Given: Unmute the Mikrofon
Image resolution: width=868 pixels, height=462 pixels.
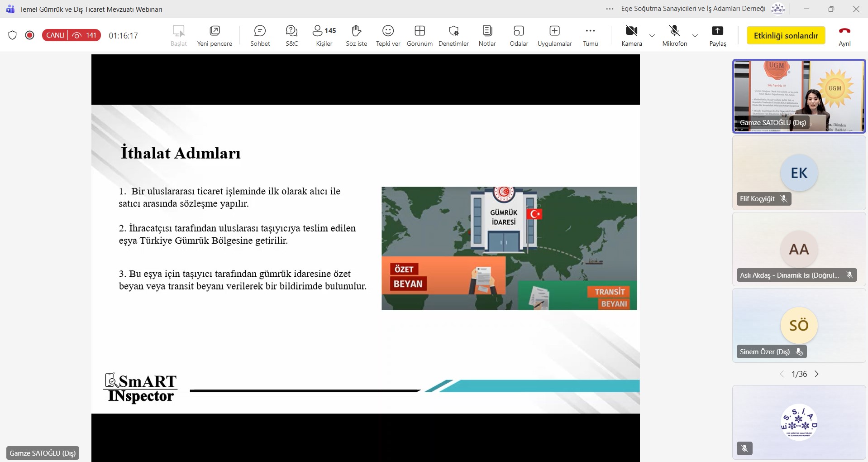Looking at the screenshot, I should [x=674, y=35].
